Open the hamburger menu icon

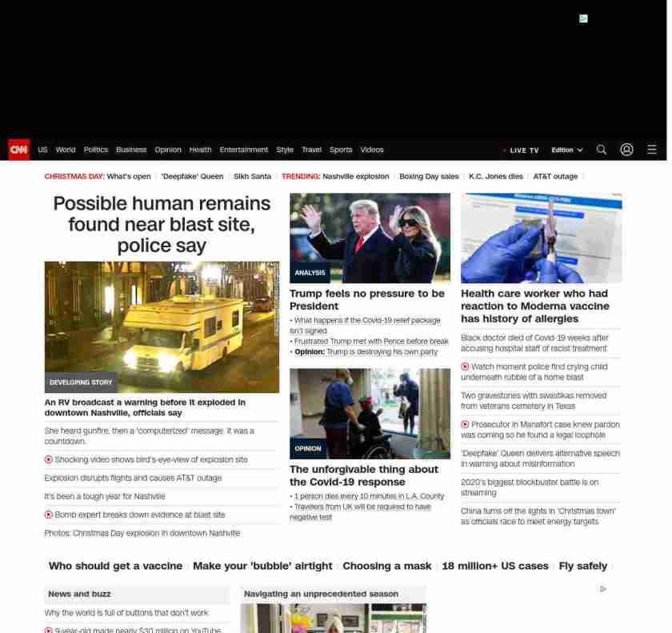[652, 150]
